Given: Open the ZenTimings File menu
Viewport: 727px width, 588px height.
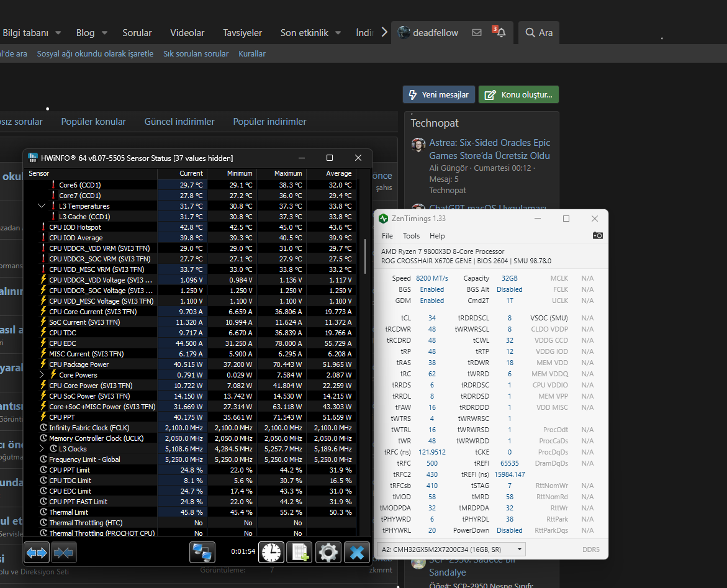Looking at the screenshot, I should click(387, 235).
